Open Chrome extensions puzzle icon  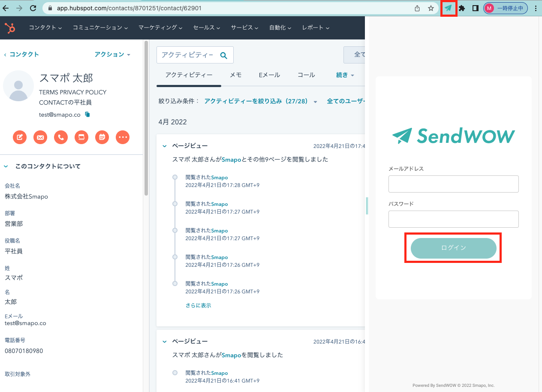pos(462,8)
